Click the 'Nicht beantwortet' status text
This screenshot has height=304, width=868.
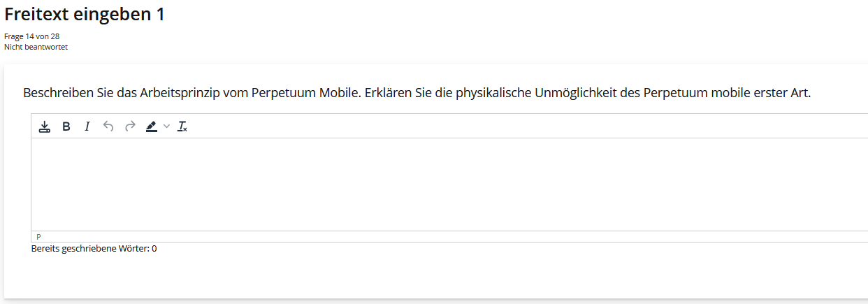point(36,47)
